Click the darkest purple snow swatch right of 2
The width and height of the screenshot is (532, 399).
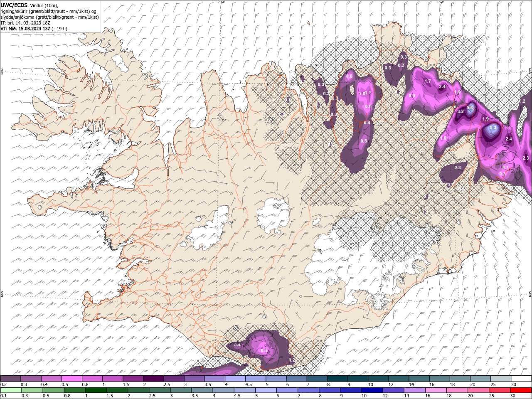pos(153,379)
